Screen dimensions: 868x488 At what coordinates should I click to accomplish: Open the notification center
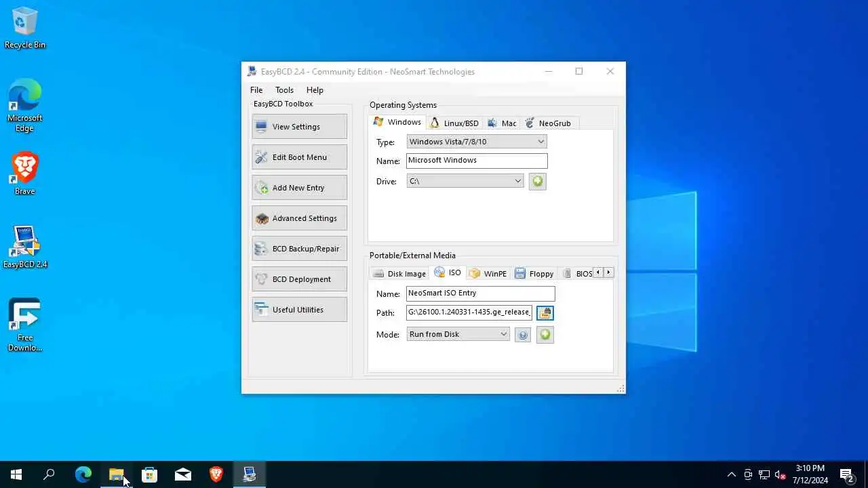click(x=846, y=474)
